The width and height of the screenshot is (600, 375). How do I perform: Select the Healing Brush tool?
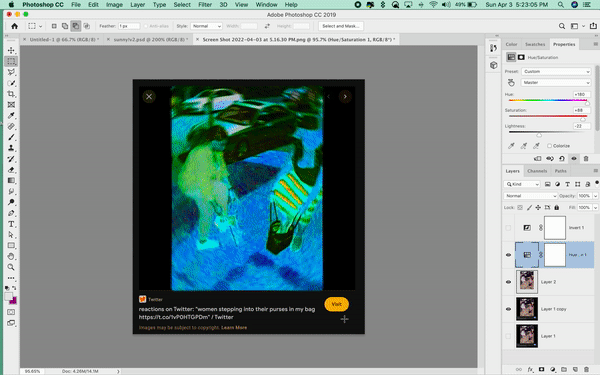click(x=11, y=126)
